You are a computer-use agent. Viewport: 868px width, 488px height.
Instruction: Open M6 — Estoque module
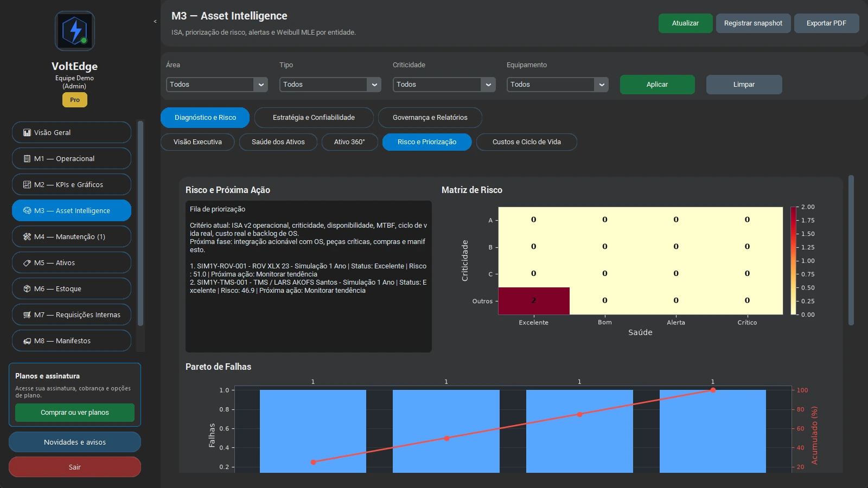click(72, 288)
